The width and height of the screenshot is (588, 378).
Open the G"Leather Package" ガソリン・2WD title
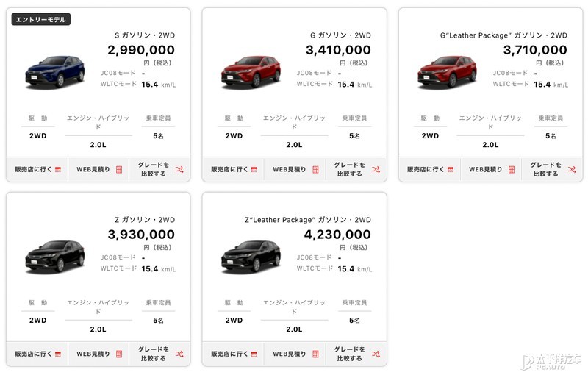503,35
